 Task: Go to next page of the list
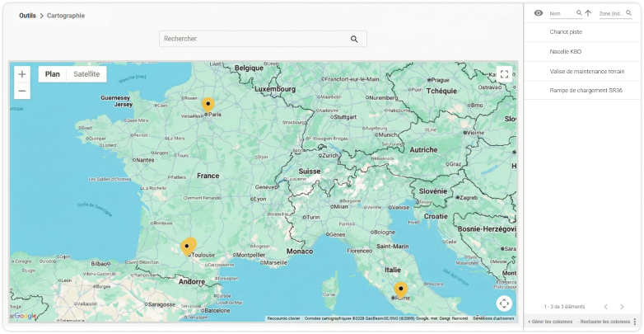pyautogui.click(x=622, y=307)
